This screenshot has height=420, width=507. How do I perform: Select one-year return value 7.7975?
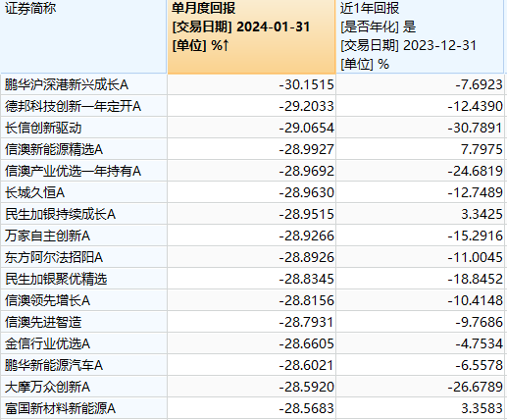[482, 150]
